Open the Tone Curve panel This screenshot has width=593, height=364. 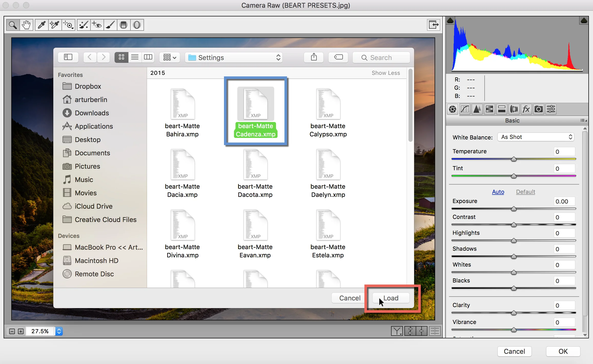465,109
